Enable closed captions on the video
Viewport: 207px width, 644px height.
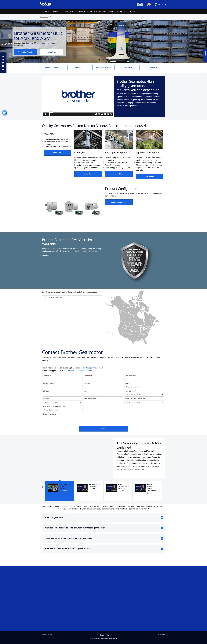(99, 114)
